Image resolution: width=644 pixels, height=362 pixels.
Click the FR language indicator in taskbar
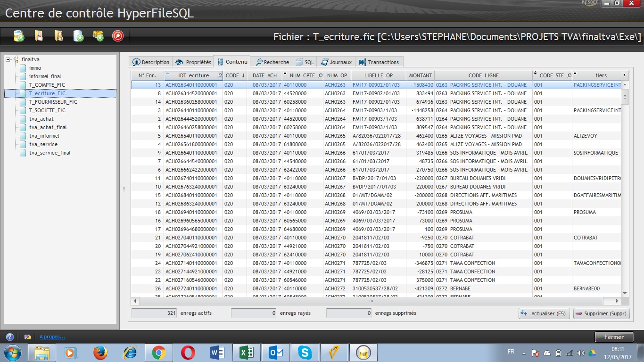point(511,352)
